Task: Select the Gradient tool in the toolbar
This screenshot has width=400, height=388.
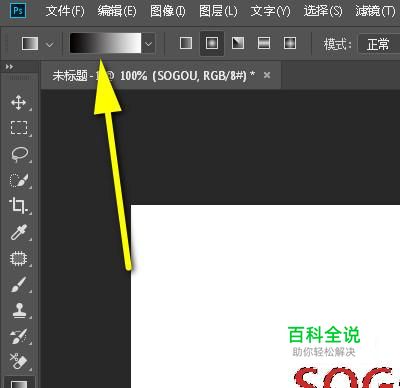Action: click(19, 383)
